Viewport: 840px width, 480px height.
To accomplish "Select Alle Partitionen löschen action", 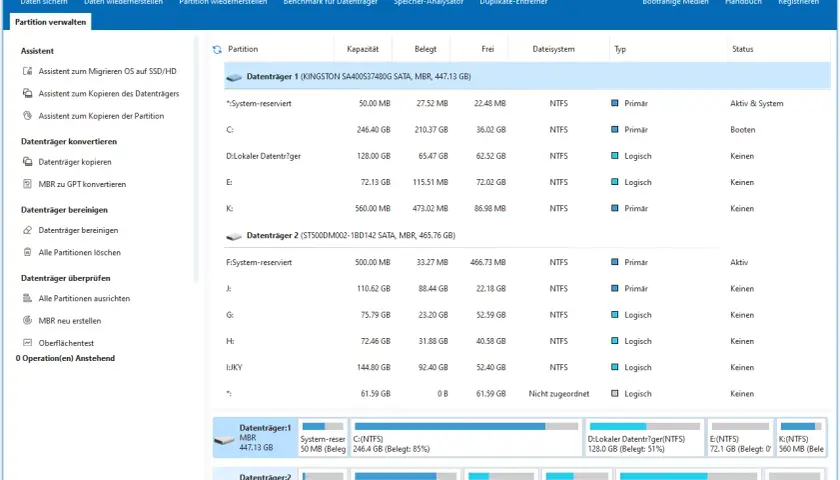I will click(79, 252).
